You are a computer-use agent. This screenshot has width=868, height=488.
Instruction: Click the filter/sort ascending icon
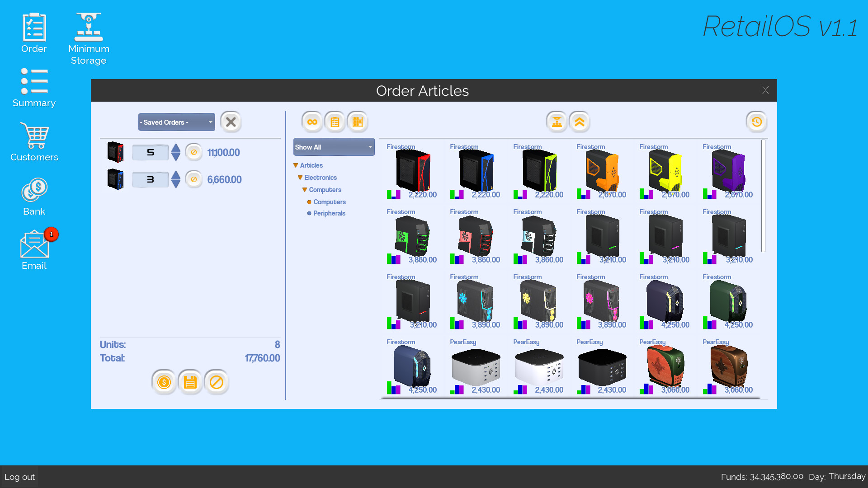(x=579, y=122)
